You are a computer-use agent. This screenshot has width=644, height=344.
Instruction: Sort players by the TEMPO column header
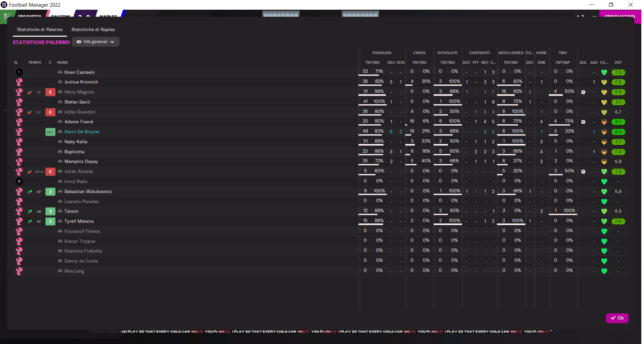[35, 62]
